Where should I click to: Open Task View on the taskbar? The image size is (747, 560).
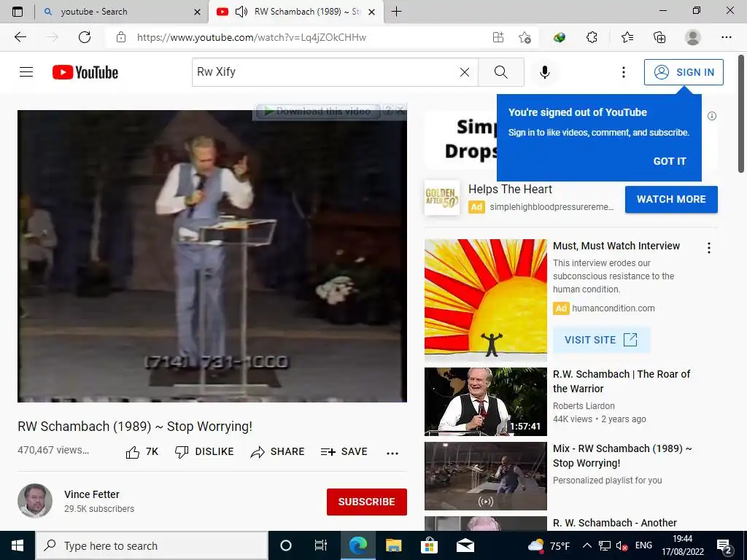point(321,545)
